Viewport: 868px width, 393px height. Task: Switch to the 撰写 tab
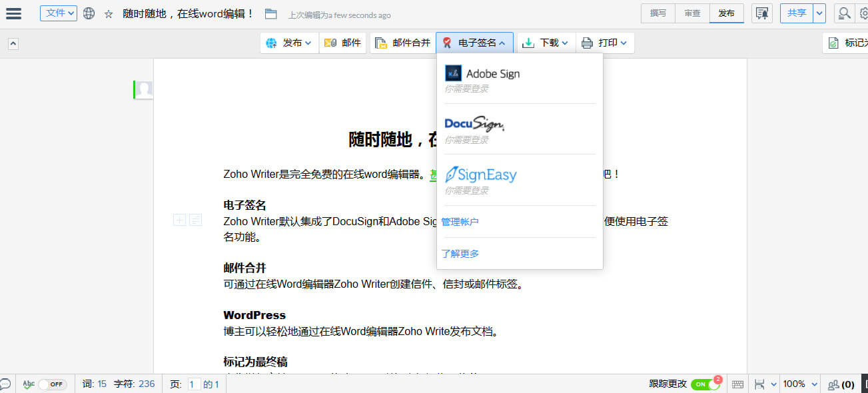[x=657, y=13]
